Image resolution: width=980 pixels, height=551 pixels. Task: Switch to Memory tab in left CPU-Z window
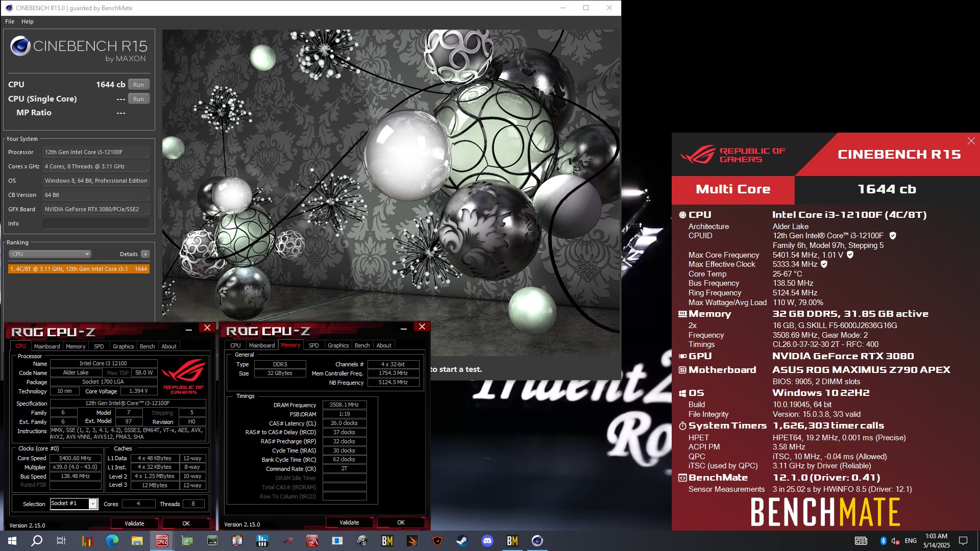click(76, 346)
